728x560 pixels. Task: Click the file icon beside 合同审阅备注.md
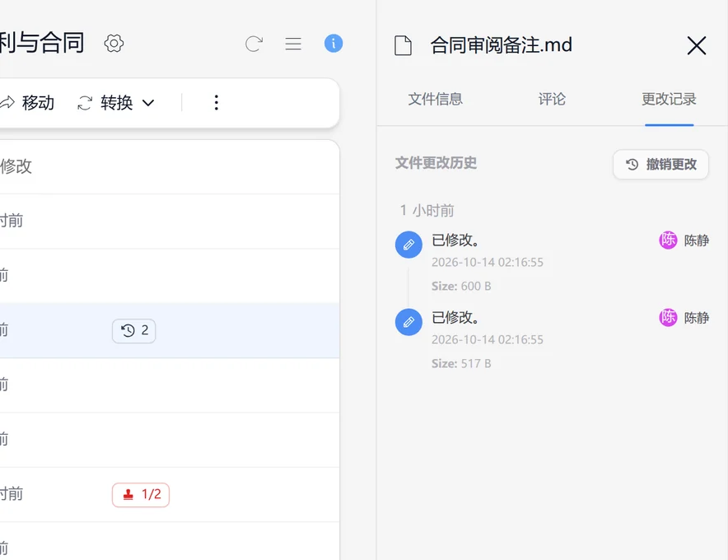pos(403,45)
